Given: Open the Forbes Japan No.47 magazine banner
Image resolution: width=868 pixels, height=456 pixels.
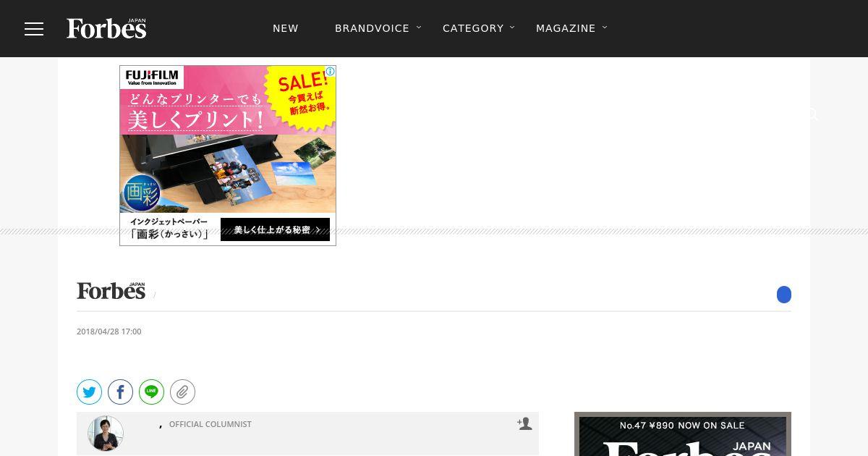Looking at the screenshot, I should (683, 434).
